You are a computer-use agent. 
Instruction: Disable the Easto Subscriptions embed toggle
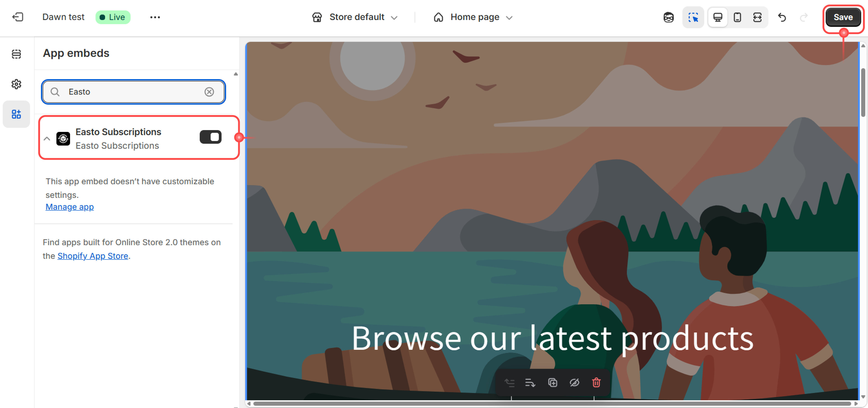pyautogui.click(x=210, y=137)
